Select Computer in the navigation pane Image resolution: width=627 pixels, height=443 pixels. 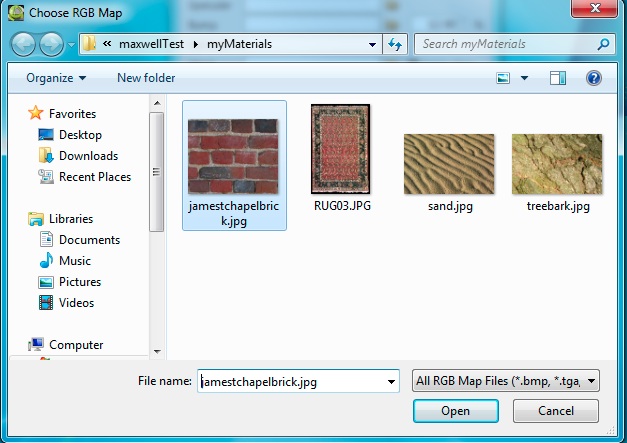pyautogui.click(x=76, y=345)
